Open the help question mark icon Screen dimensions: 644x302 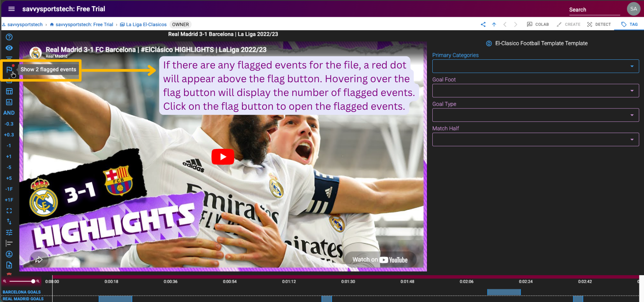click(x=9, y=37)
